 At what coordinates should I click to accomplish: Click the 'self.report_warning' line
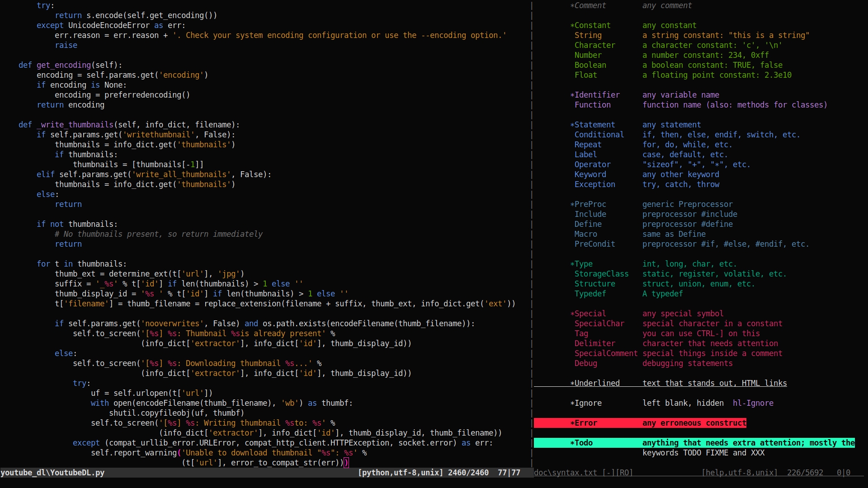click(229, 453)
